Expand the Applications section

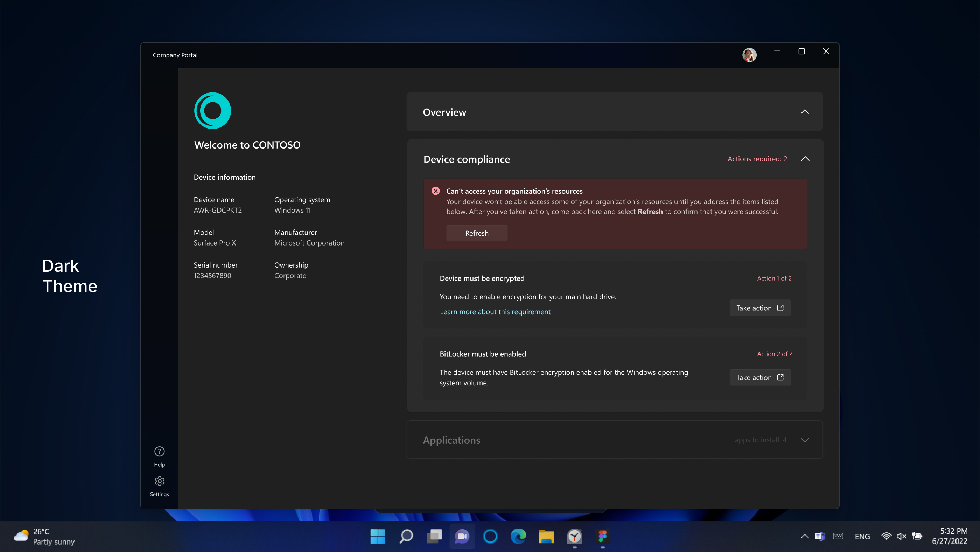tap(805, 440)
